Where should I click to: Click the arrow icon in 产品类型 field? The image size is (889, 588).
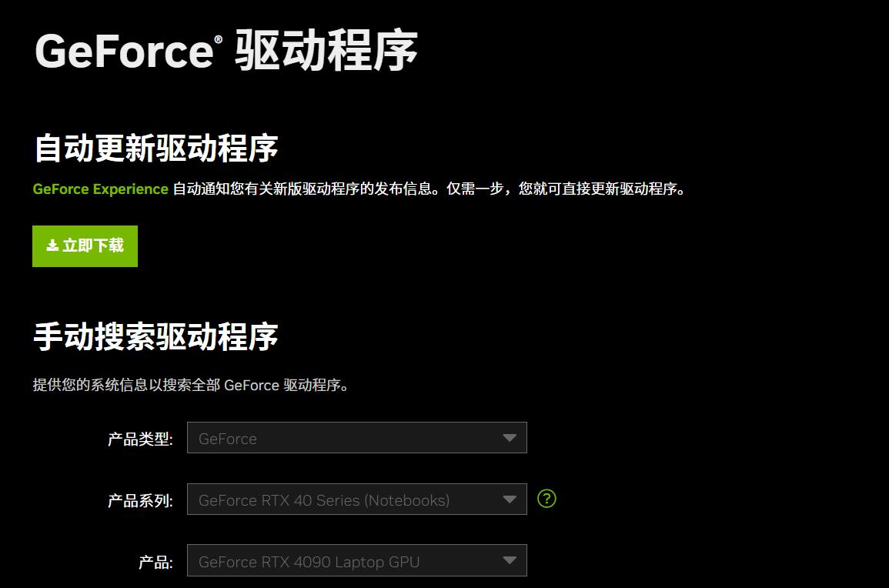[x=509, y=438]
